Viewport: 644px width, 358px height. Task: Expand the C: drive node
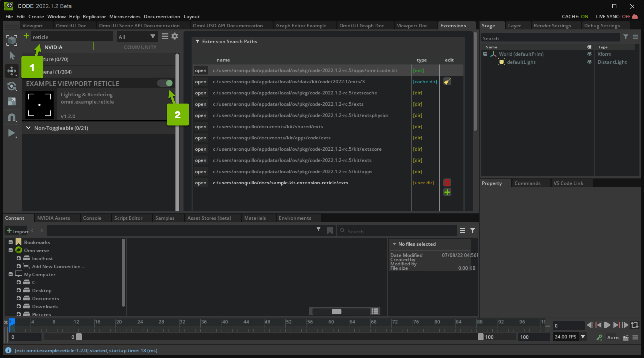(18, 282)
